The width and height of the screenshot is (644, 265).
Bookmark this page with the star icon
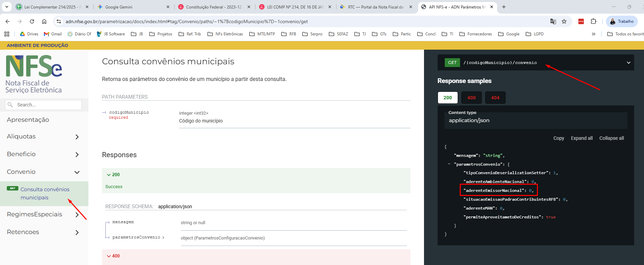[x=564, y=21]
